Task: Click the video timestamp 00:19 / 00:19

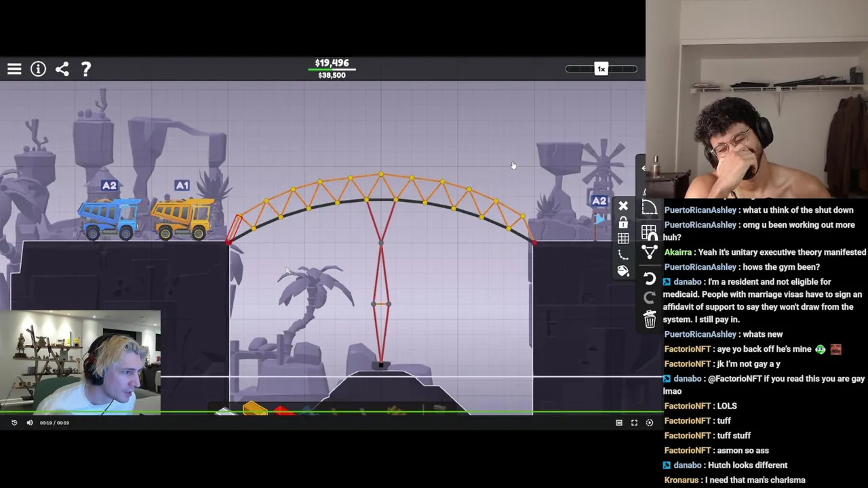Action: coord(54,423)
